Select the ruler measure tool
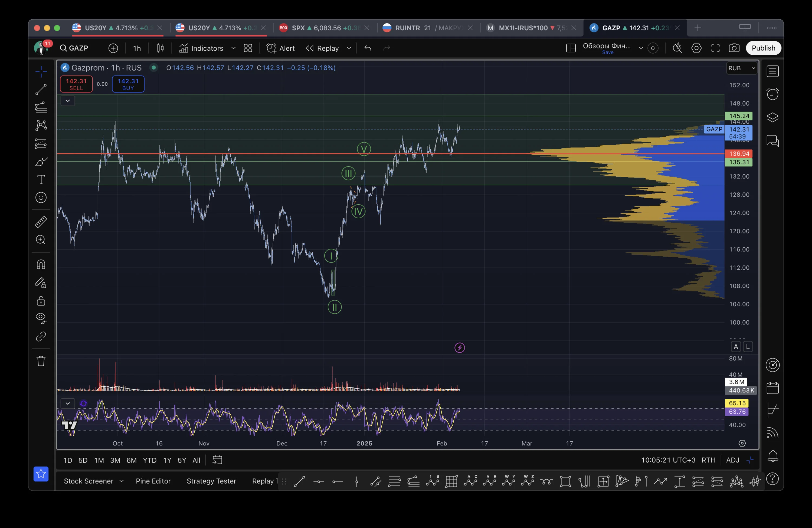 point(41,222)
